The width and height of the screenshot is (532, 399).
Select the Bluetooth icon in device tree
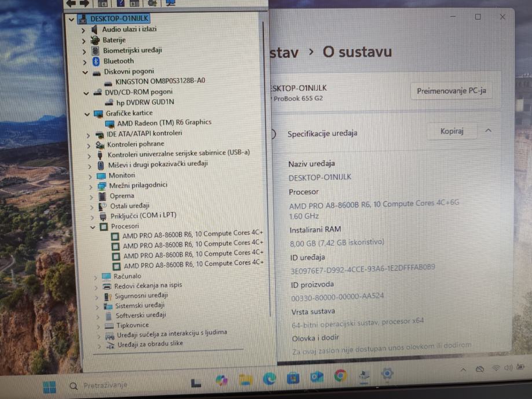click(96, 61)
